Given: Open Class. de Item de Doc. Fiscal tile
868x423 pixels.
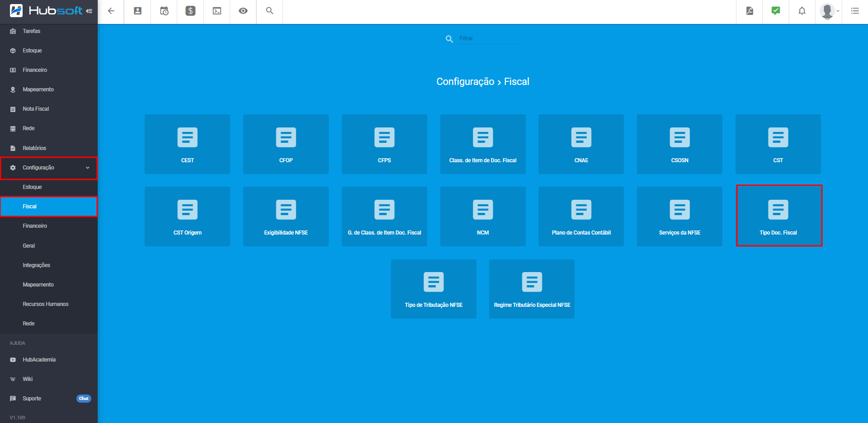Looking at the screenshot, I should coord(483,144).
